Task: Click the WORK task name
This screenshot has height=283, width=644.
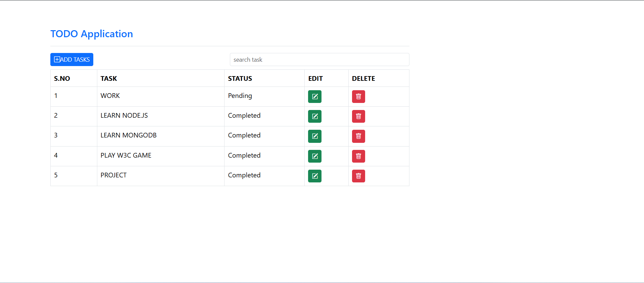Action: [110, 96]
